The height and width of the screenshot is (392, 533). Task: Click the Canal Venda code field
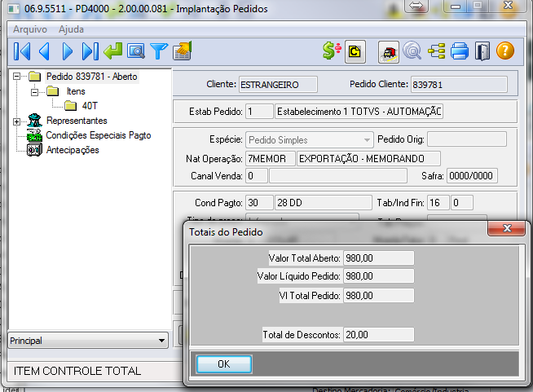[256, 176]
